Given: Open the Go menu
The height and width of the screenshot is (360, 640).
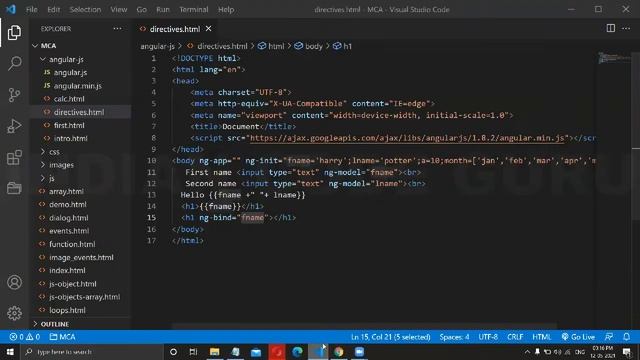Looking at the screenshot, I should pos(141,9).
